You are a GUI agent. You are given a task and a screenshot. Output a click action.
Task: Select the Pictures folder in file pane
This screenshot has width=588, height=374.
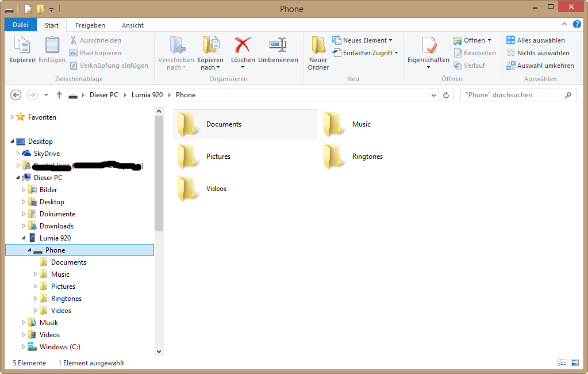click(x=205, y=157)
